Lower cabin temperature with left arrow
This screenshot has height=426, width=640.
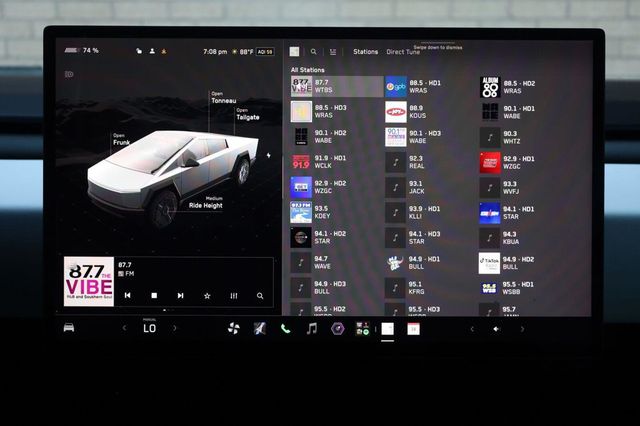pyautogui.click(x=124, y=328)
